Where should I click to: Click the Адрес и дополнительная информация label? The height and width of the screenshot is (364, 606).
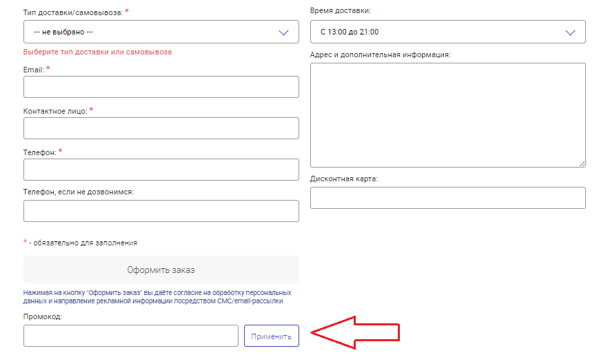[x=380, y=54]
